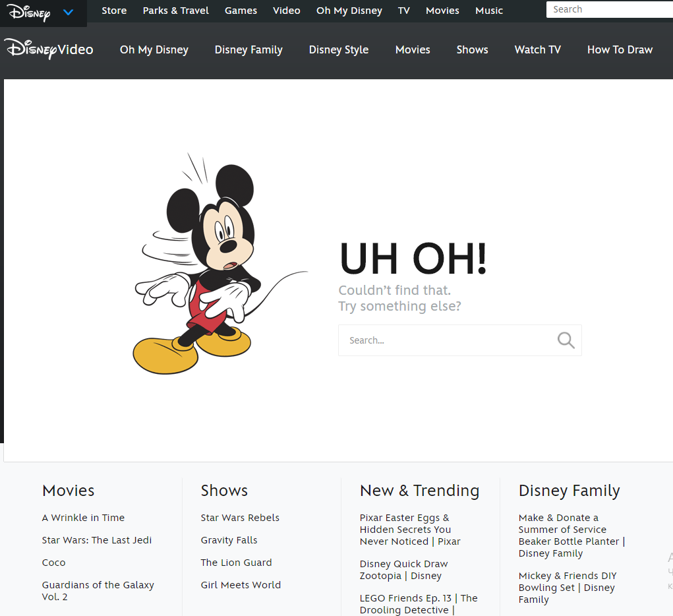This screenshot has width=673, height=616.
Task: Expand the blue chevron beside Disney logo
Action: click(x=69, y=13)
